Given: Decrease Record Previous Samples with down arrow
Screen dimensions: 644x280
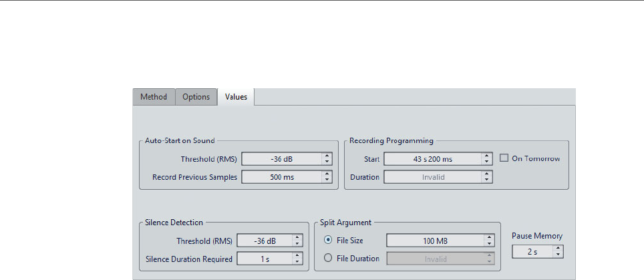Looking at the screenshot, I should click(327, 180).
